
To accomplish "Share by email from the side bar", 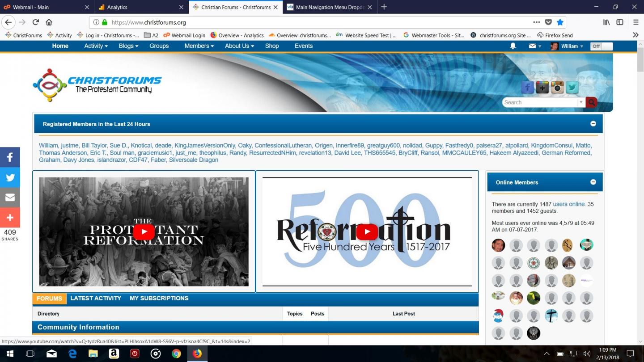I will (10, 198).
